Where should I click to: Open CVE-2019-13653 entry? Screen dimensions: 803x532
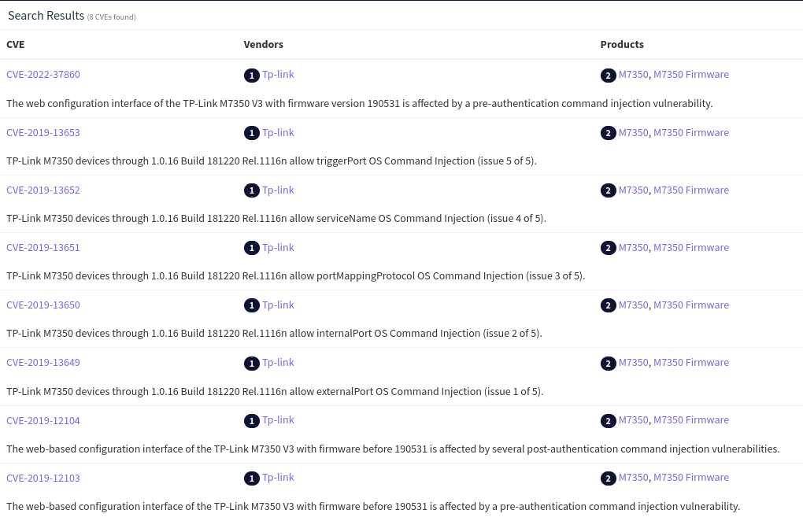[x=43, y=132]
